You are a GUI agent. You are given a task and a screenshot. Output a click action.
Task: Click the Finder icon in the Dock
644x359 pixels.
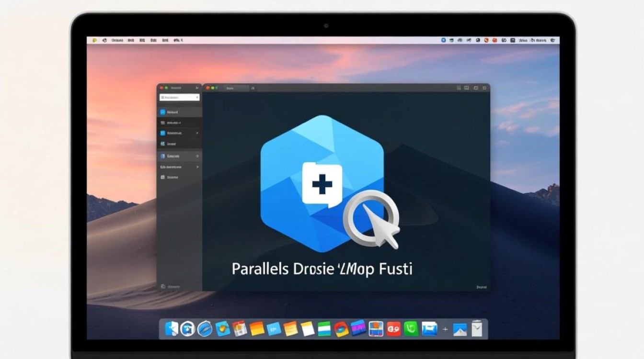point(171,328)
